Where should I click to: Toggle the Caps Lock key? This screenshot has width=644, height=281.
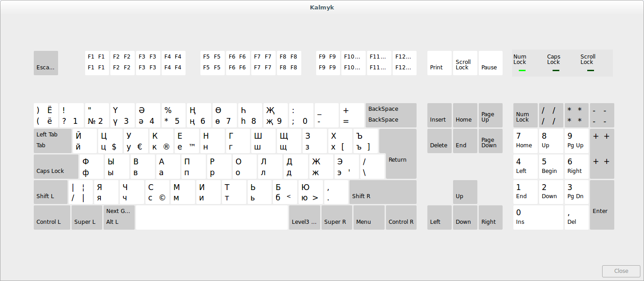click(56, 167)
